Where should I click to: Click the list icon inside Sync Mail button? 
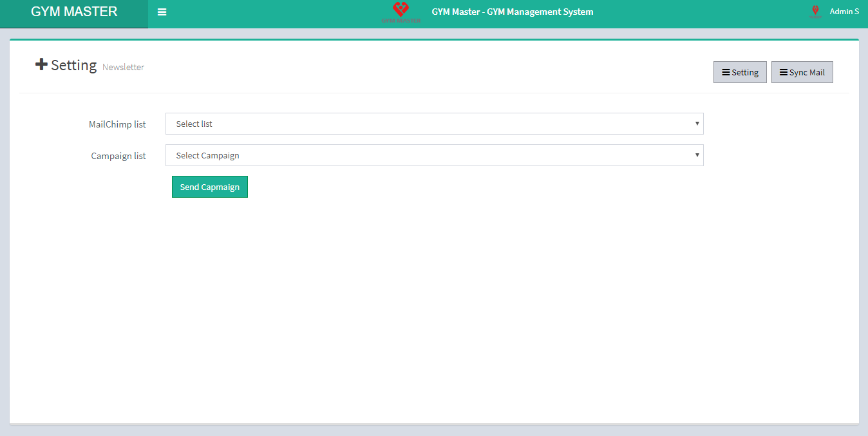(x=784, y=73)
